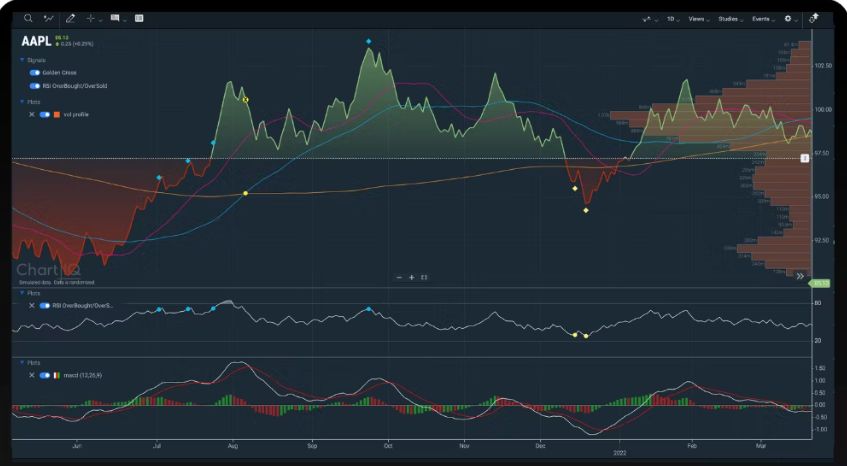Activate the pencil drawing tool
The height and width of the screenshot is (466, 847).
click(x=70, y=18)
